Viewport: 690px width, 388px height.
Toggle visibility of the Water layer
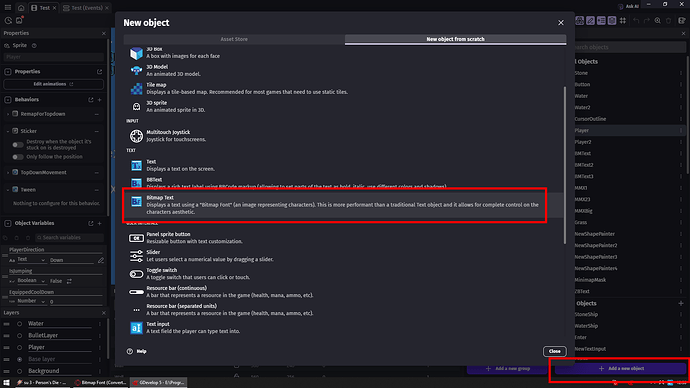19,324
